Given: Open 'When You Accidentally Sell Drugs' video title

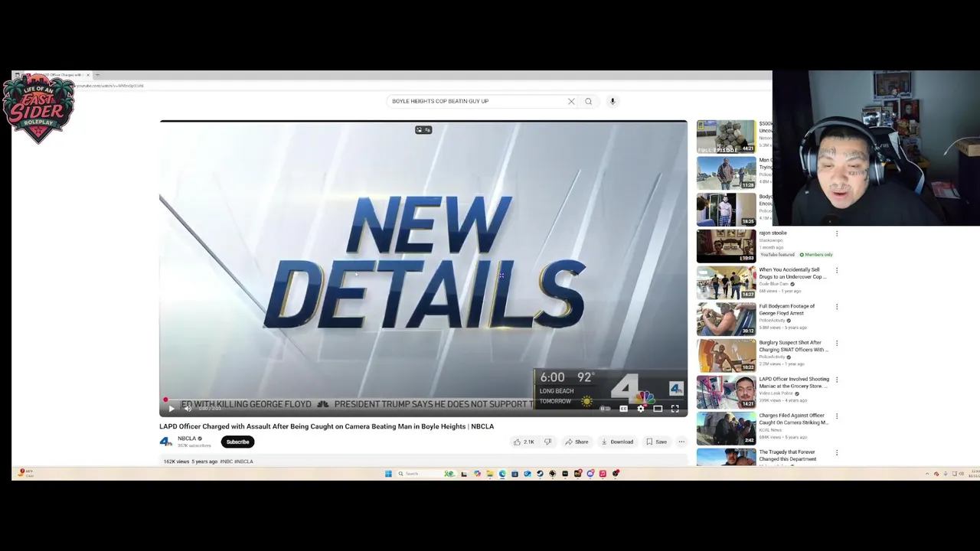Looking at the screenshot, I should pyautogui.click(x=792, y=273).
